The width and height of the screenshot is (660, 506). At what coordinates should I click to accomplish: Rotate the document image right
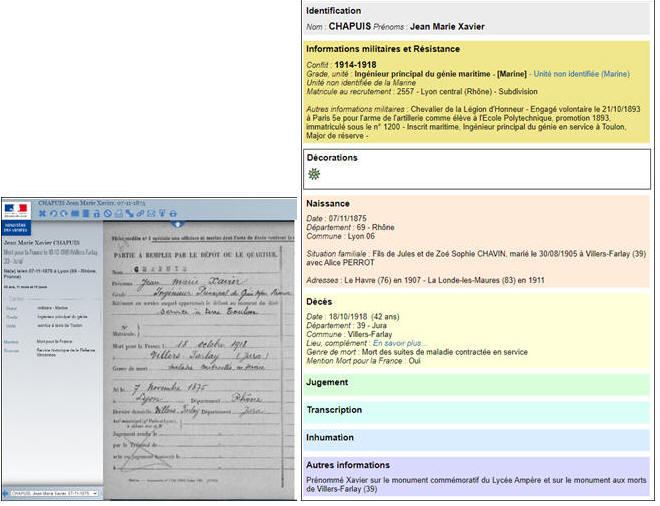pos(64,213)
